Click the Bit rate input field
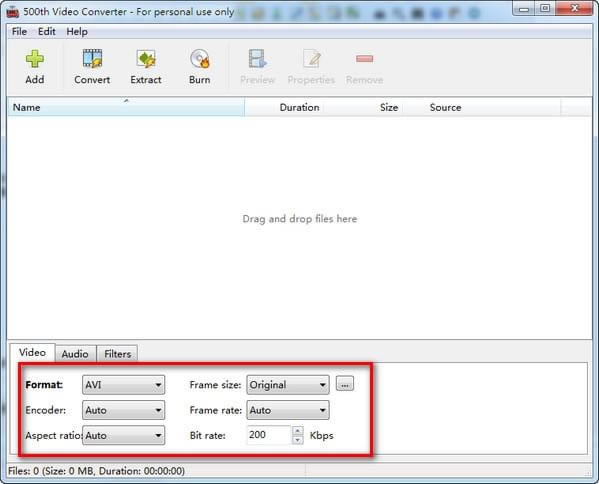599x484 pixels. point(269,435)
